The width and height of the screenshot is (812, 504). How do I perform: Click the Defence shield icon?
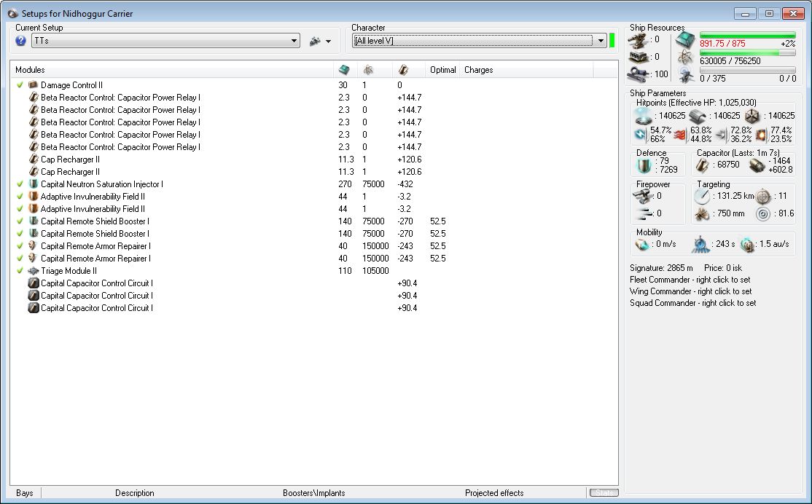coord(644,165)
